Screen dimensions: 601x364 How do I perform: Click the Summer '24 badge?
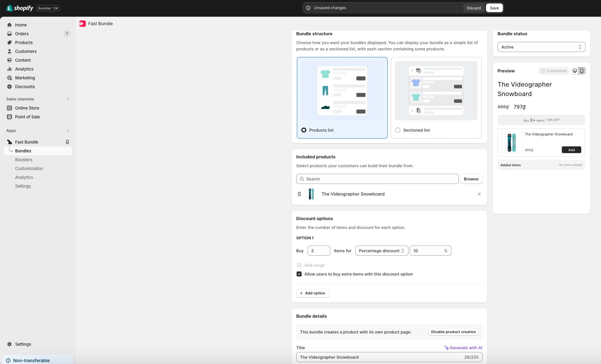point(48,8)
